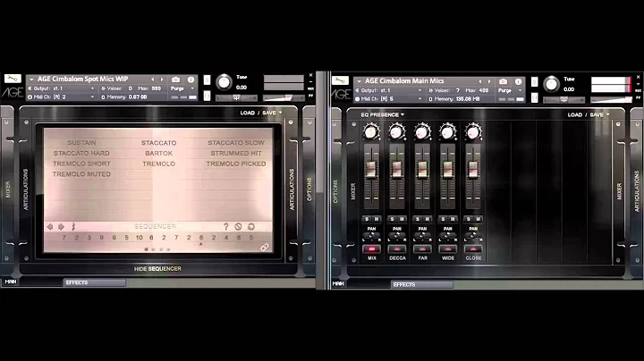Toggle DECCA mic on/off button
This screenshot has width=644, height=361.
397,249
